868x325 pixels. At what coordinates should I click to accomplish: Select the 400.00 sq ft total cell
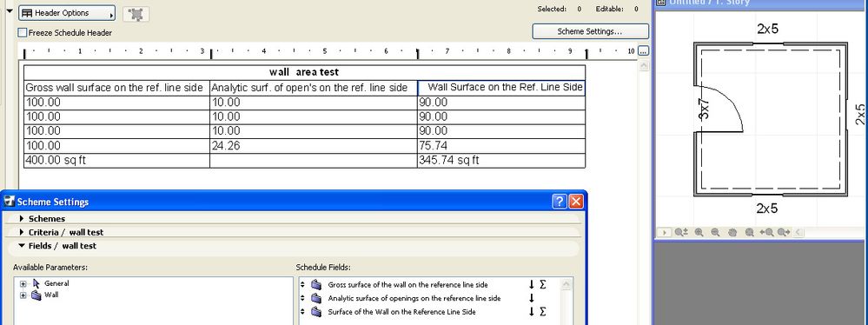tap(116, 161)
